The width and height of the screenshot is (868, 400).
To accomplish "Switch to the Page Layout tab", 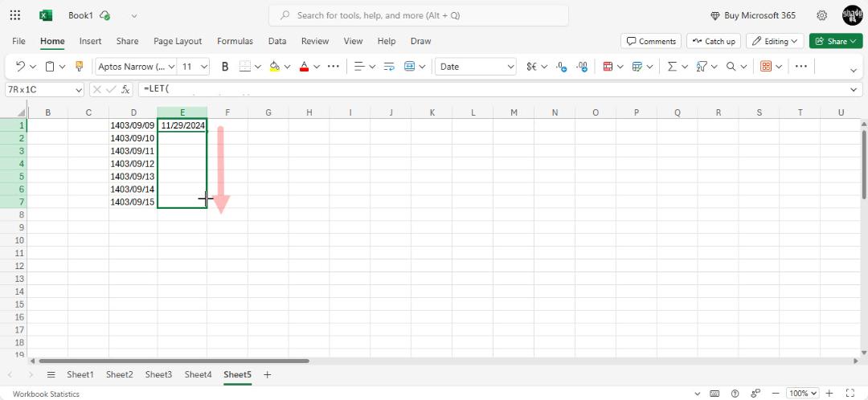I will click(x=178, y=41).
